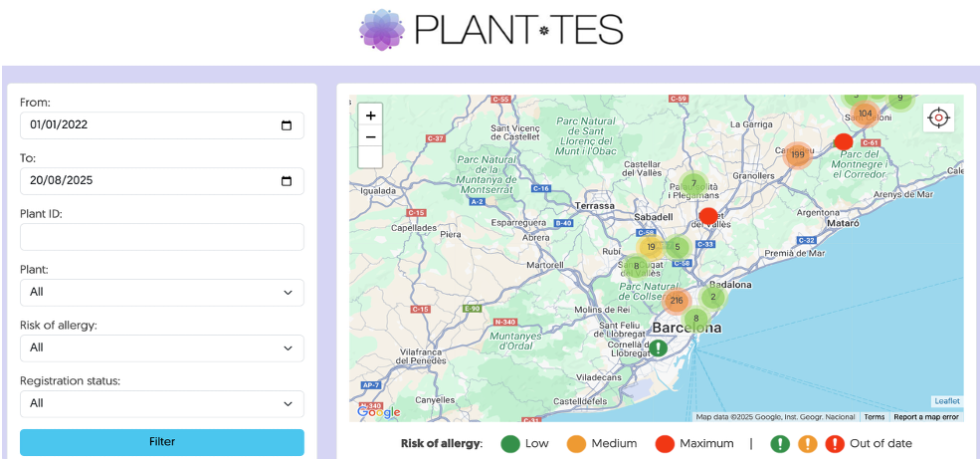This screenshot has width=980, height=460.
Task: Expand the Plant dropdown
Action: pos(162,293)
